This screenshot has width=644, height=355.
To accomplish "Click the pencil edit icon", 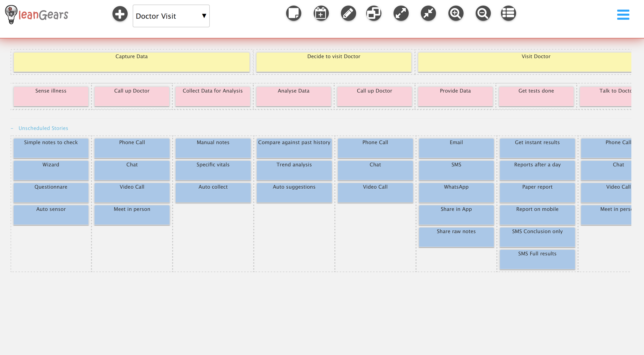I will click(x=348, y=13).
